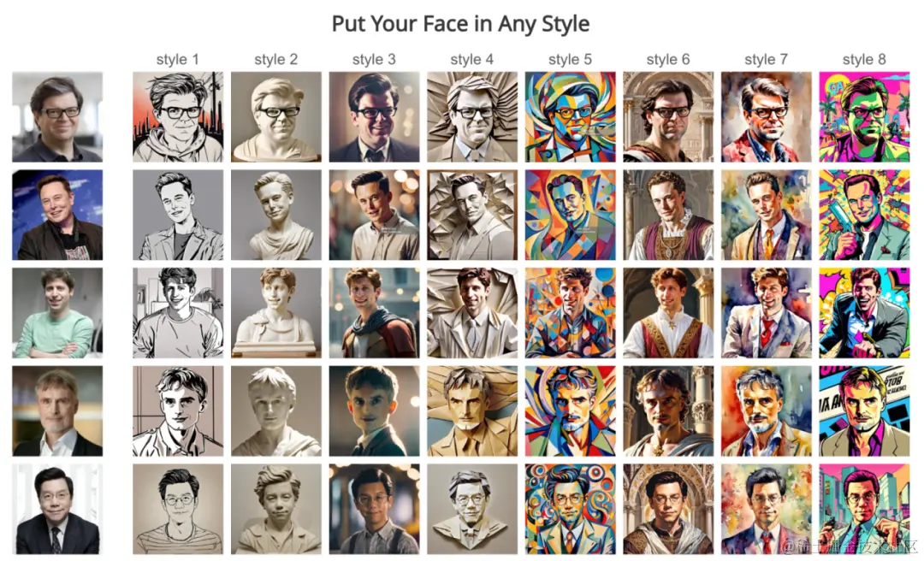
Task: Open the style 8 pop-art portrait with green face
Action: click(864, 116)
